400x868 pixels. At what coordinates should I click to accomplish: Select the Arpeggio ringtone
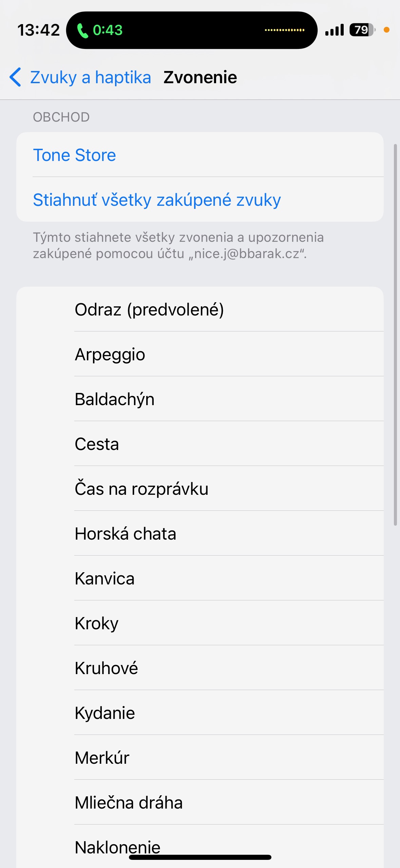coord(110,355)
